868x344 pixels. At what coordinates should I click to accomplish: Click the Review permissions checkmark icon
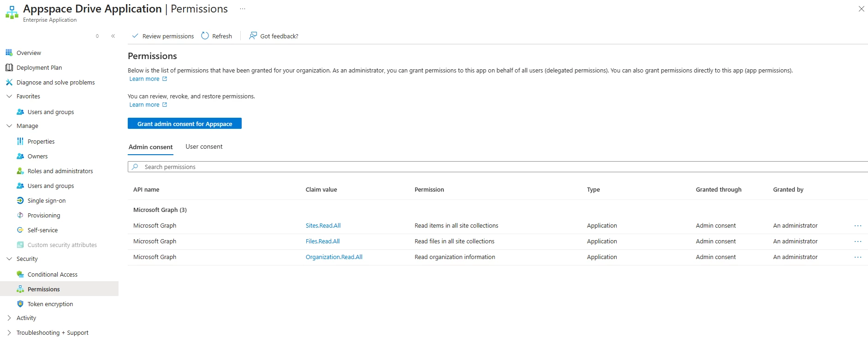coord(135,36)
